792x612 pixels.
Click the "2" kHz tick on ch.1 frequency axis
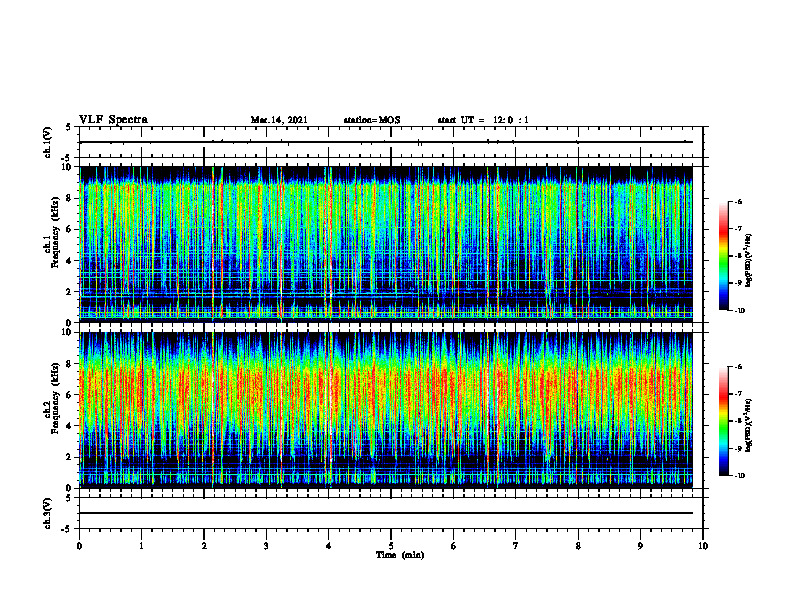tap(70, 292)
